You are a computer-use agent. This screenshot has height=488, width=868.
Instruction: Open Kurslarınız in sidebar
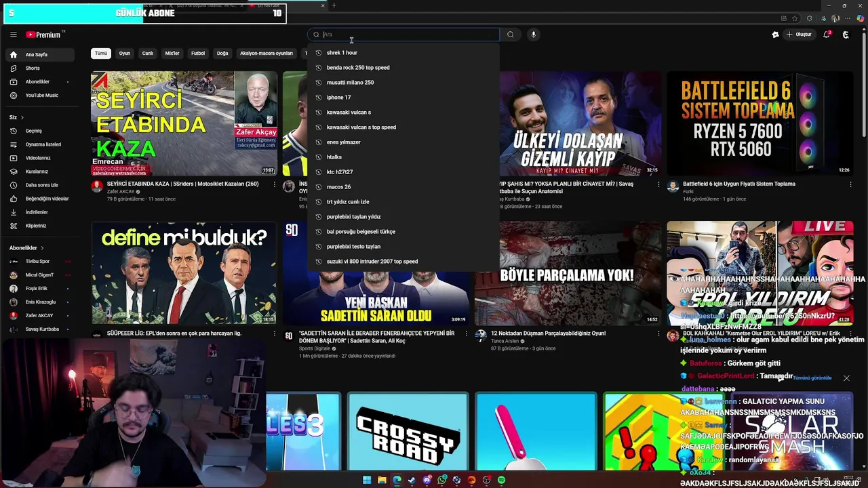click(39, 171)
